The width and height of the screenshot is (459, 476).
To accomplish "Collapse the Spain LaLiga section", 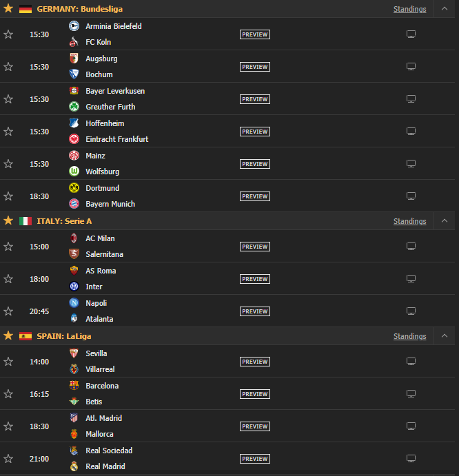I will (x=445, y=336).
